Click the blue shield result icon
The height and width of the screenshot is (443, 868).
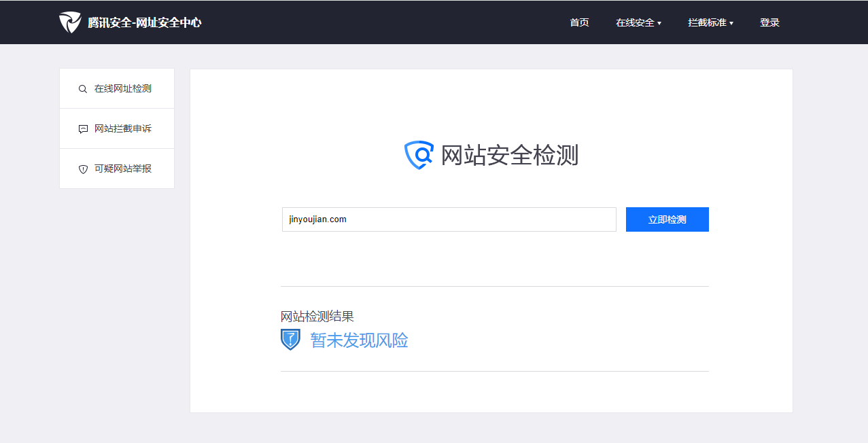290,340
